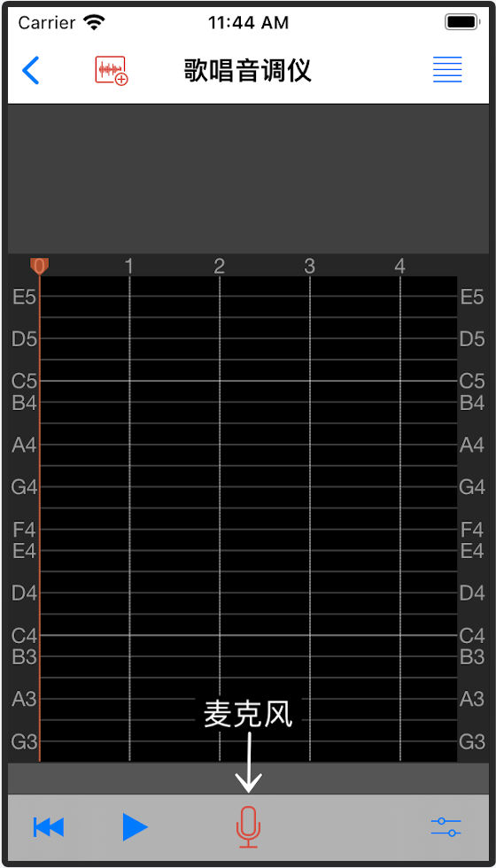Image resolution: width=496 pixels, height=868 pixels.
Task: Open the staff lines menu icon
Action: pos(447,70)
